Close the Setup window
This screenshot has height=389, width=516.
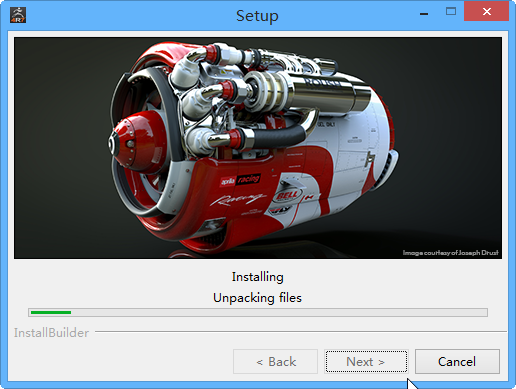(486, 12)
